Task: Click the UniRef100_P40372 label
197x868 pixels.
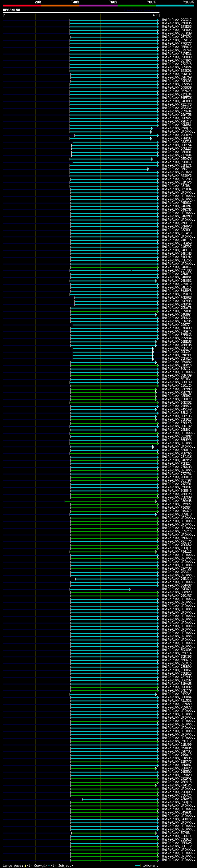Action: click(x=177, y=511)
